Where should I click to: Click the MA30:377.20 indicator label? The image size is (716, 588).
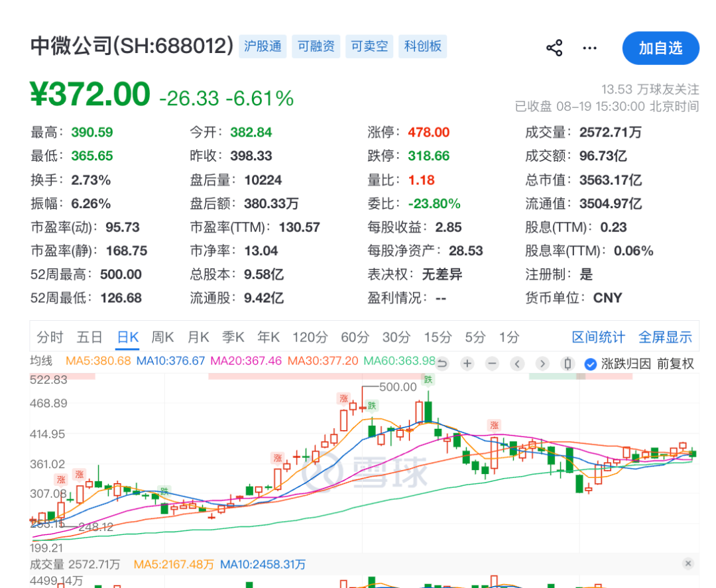click(x=323, y=361)
